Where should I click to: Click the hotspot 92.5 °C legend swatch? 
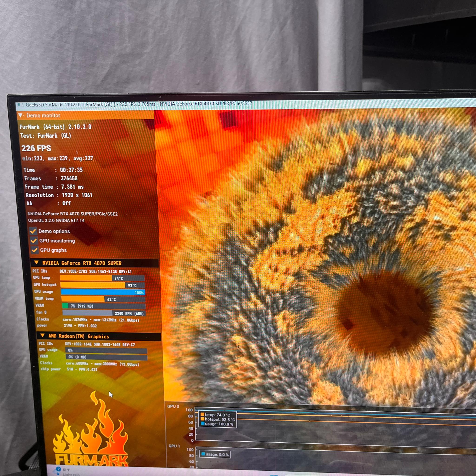coord(202,419)
